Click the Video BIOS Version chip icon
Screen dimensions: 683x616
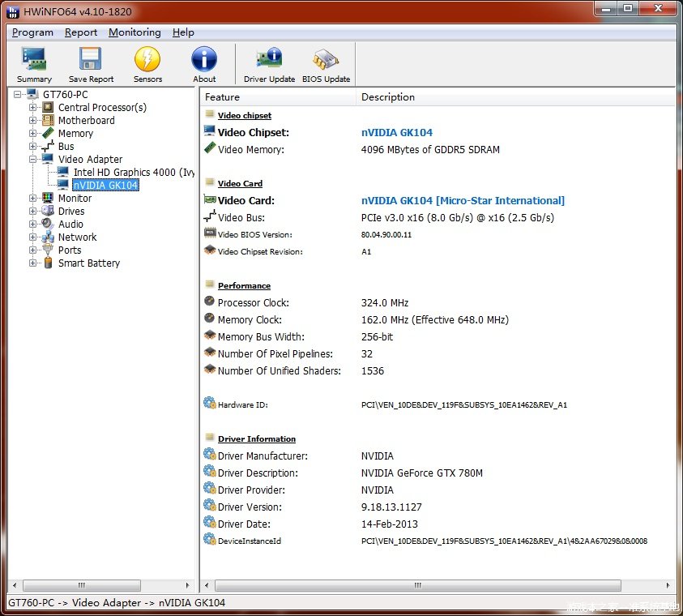pyautogui.click(x=210, y=233)
